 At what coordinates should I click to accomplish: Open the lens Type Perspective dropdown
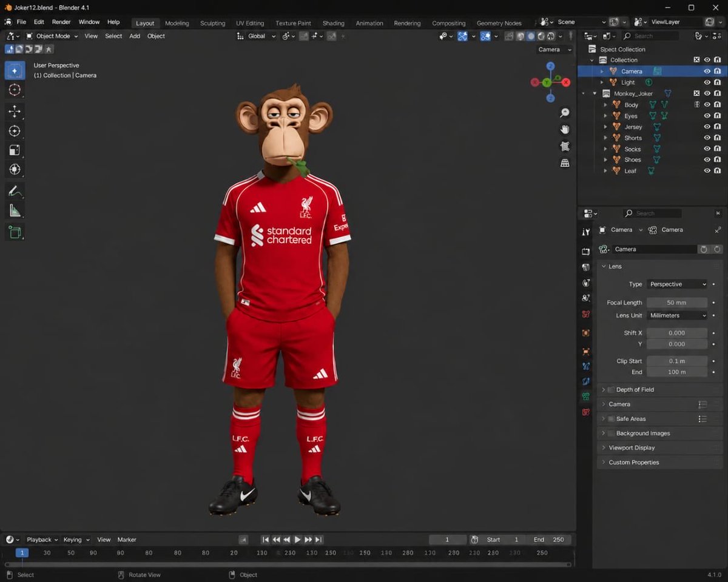point(677,284)
